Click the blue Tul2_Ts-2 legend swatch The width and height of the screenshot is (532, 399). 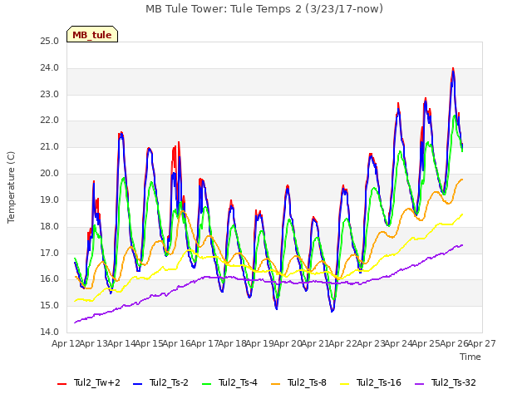(x=137, y=384)
